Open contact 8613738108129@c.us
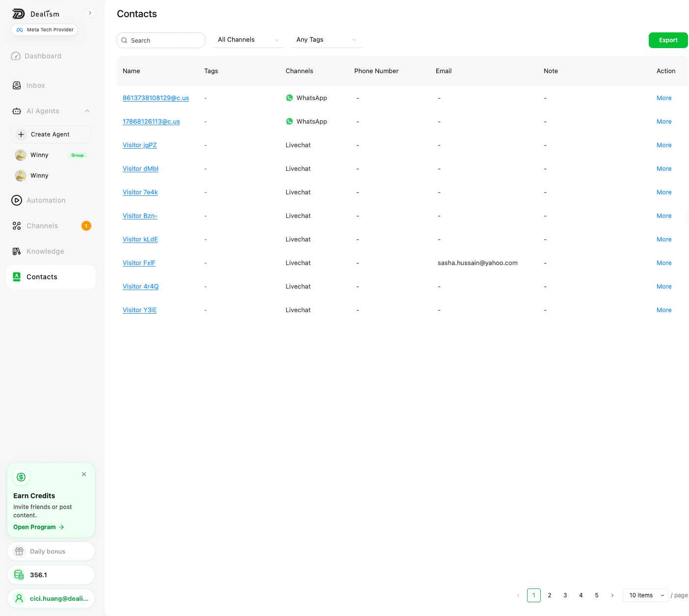The width and height of the screenshot is (689, 616). 156,98
